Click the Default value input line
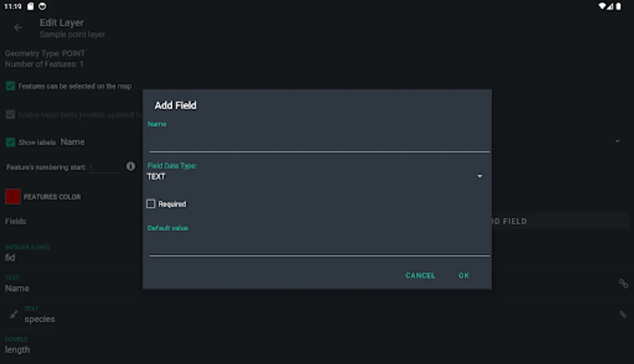 point(319,249)
